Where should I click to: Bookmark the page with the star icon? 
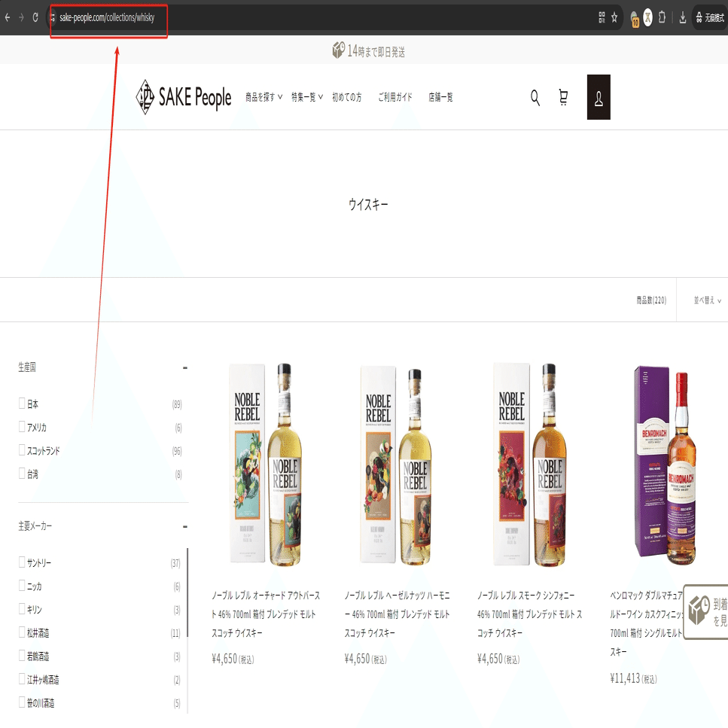click(x=614, y=17)
